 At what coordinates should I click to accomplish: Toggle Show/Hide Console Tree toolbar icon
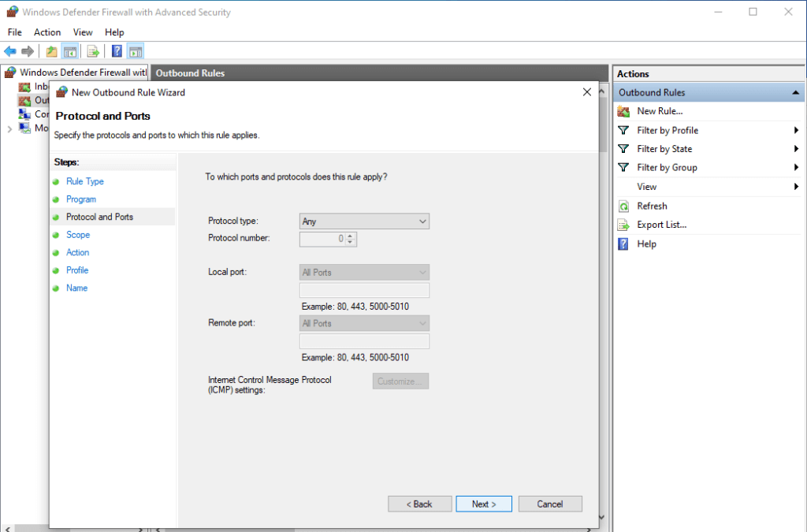(x=70, y=51)
